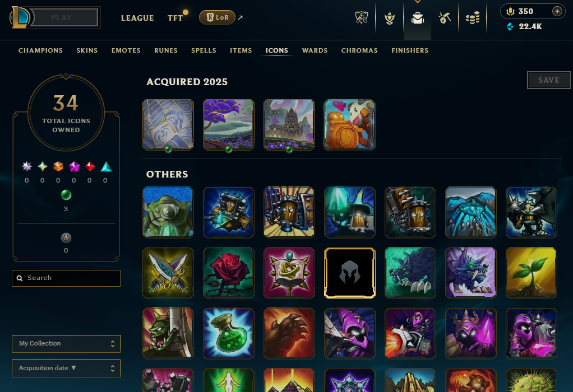
Task: Open the Clash crest icon
Action: [x=362, y=17]
